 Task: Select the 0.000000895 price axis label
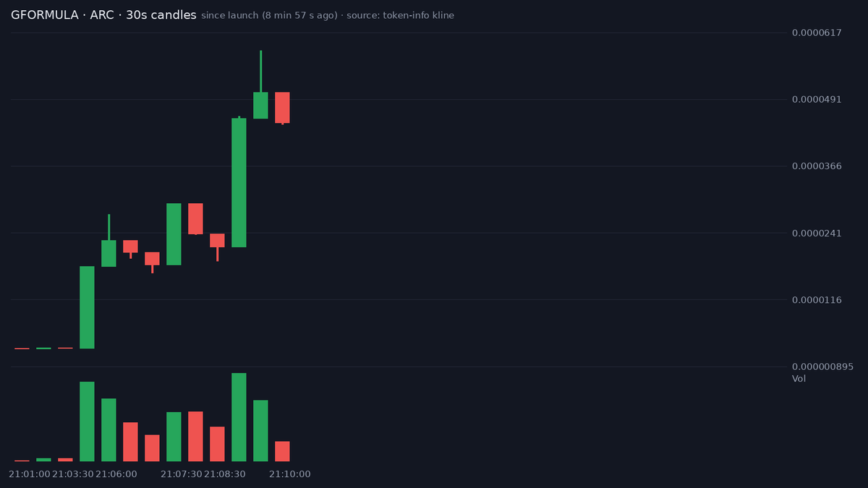(x=822, y=367)
